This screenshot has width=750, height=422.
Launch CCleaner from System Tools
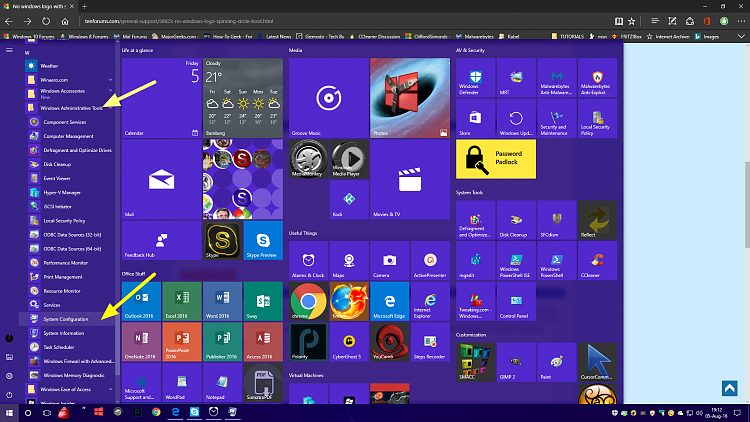pos(597,261)
